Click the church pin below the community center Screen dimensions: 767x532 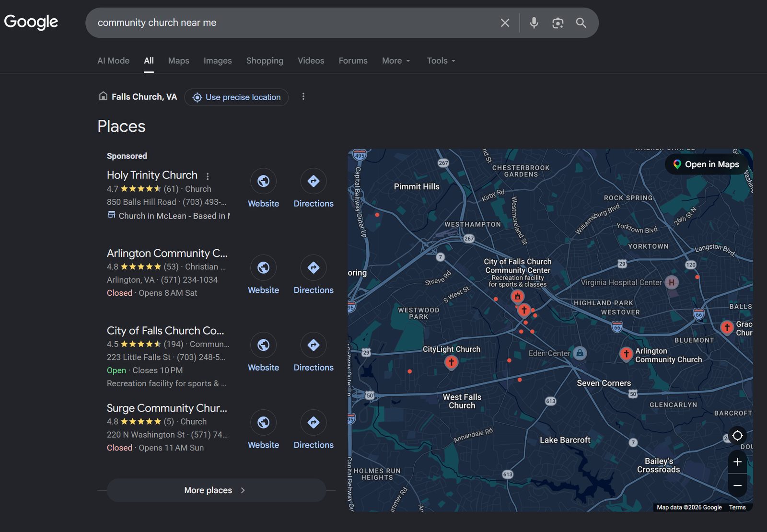pyautogui.click(x=524, y=310)
